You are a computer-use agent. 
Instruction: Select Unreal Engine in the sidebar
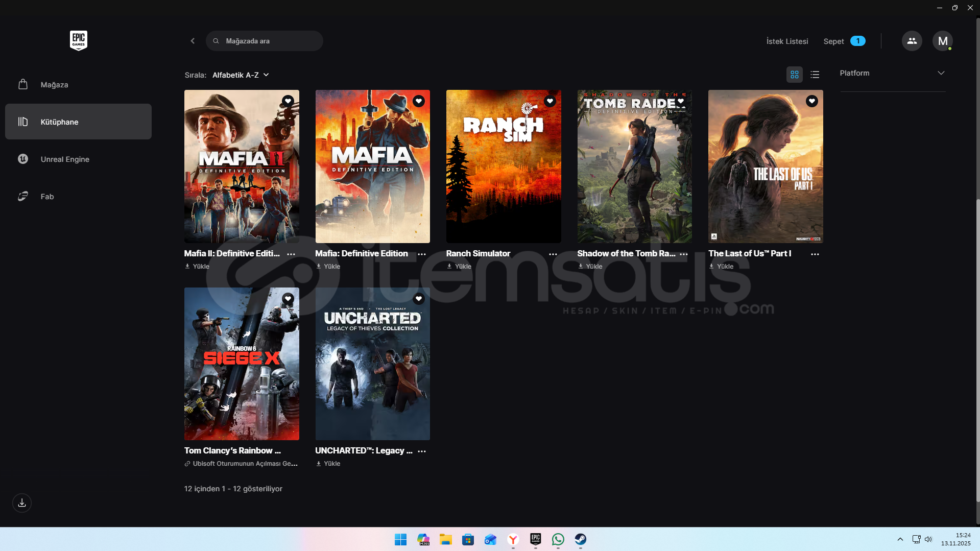(x=65, y=159)
